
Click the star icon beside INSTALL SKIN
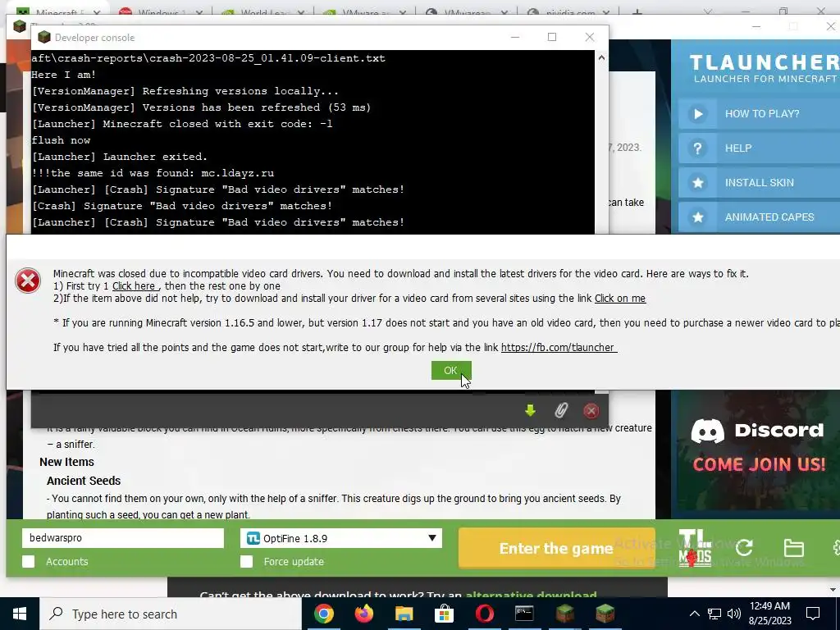(697, 183)
